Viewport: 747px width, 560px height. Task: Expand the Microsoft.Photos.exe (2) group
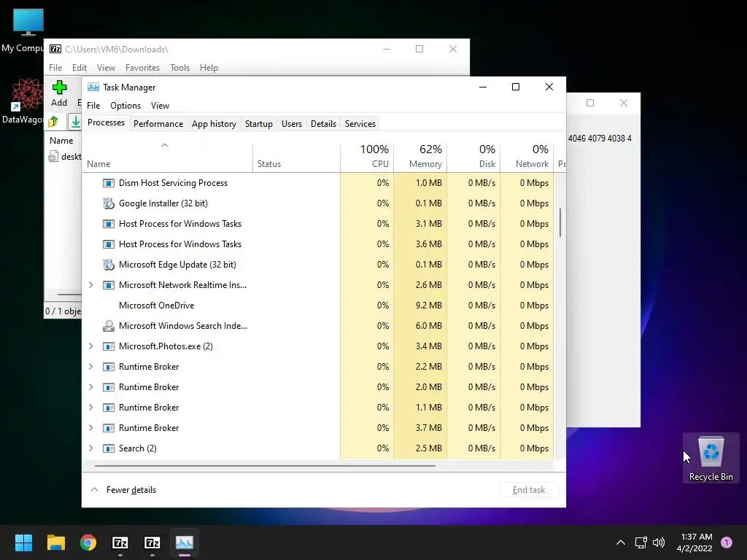[91, 346]
